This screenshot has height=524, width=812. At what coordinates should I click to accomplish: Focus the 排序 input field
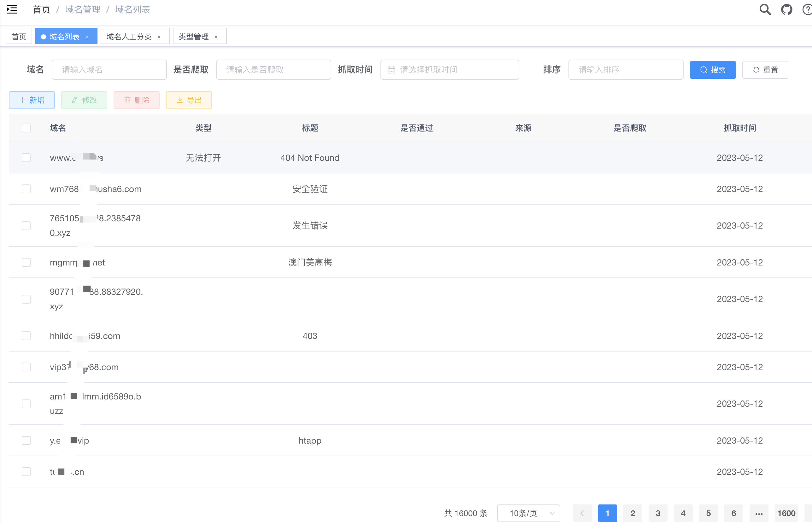pyautogui.click(x=626, y=70)
